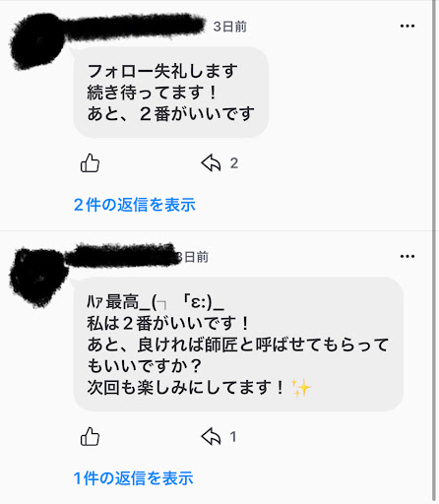Click reply count 1 on second comment
The width and height of the screenshot is (439, 504).
(233, 437)
